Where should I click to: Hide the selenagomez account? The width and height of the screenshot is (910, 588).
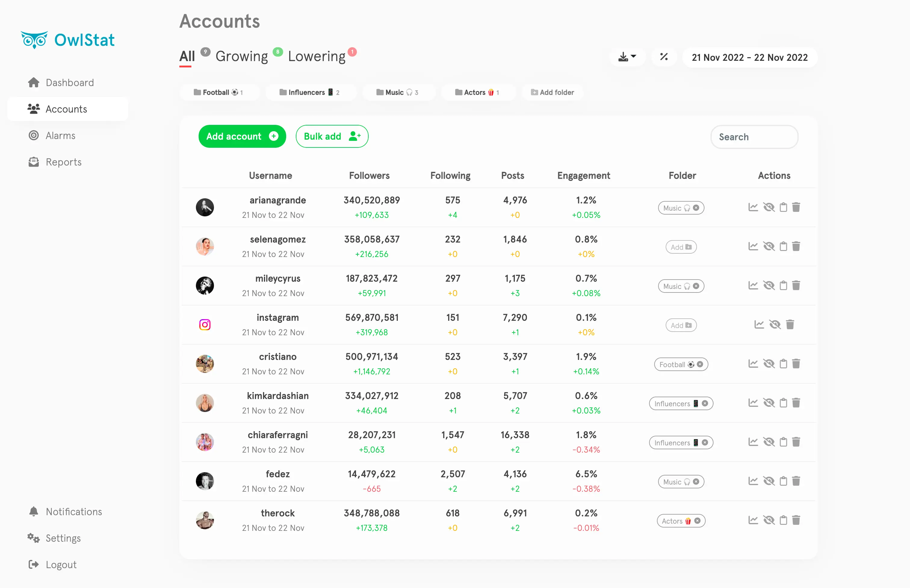[x=769, y=246]
